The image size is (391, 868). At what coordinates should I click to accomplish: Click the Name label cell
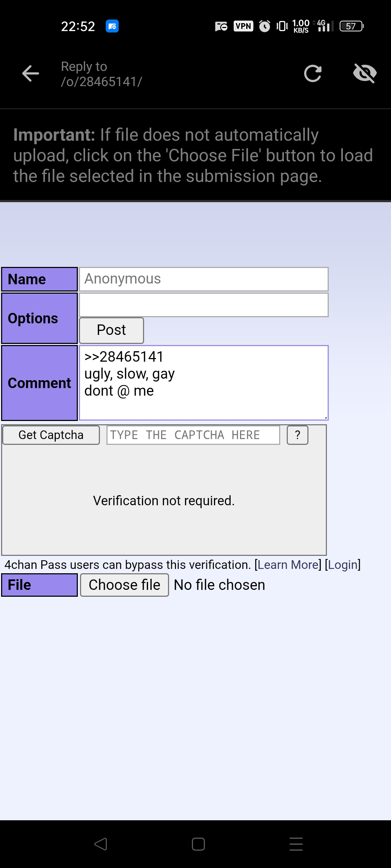point(39,279)
